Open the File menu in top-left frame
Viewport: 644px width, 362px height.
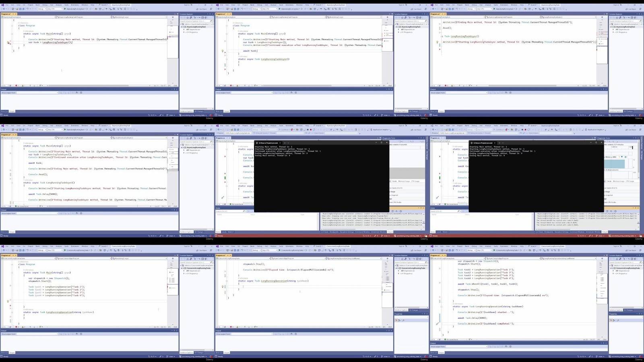tap(7, 5)
